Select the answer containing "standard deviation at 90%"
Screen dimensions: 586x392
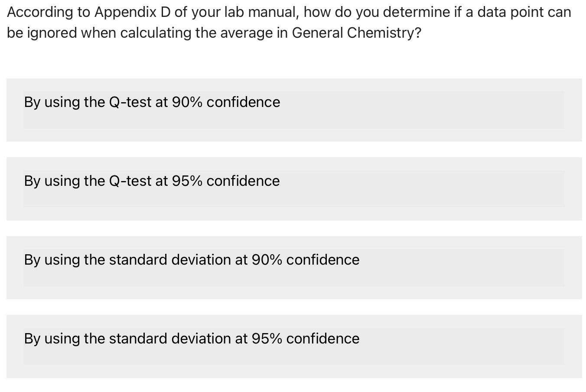(192, 260)
